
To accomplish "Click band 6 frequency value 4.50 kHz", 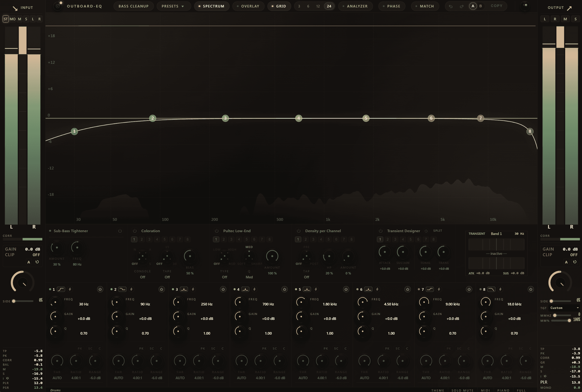I will click(x=391, y=304).
